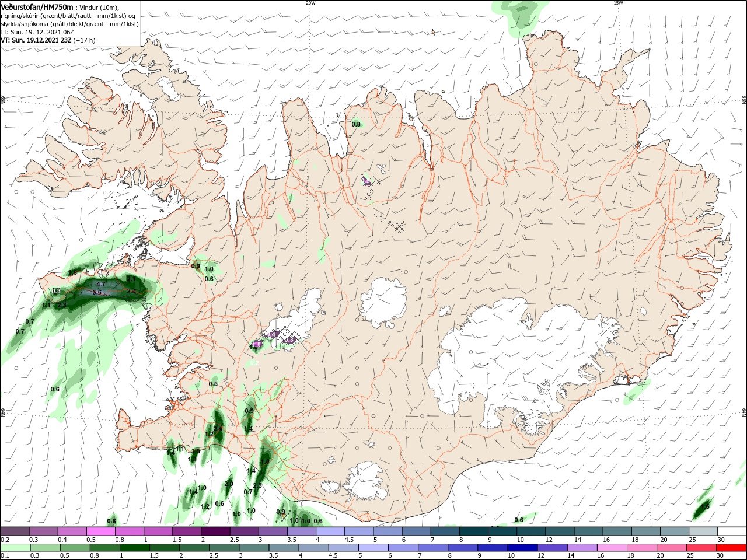
Task: Pick rain legend swatch between 2 and 2.5
Action: (x=194, y=548)
